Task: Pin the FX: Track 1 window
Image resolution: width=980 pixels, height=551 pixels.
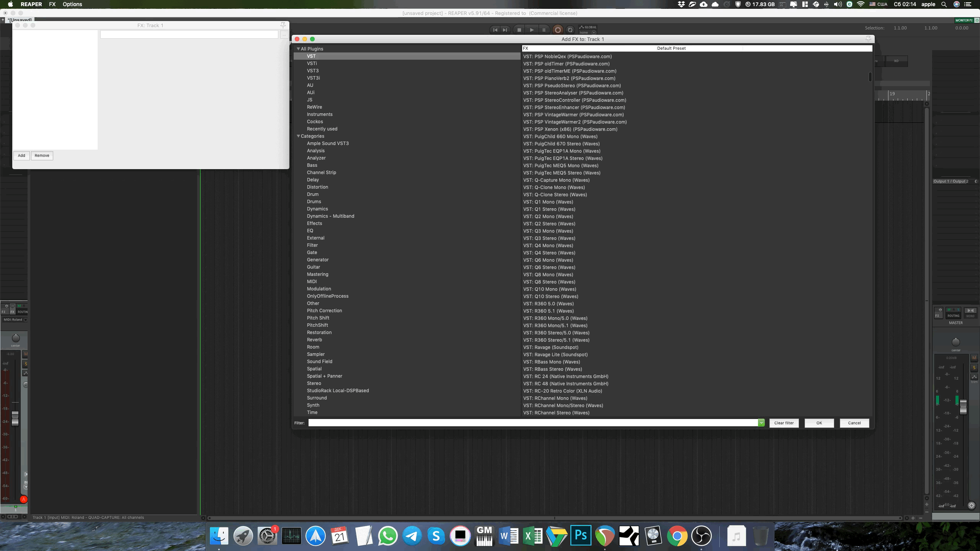Action: pos(283,25)
